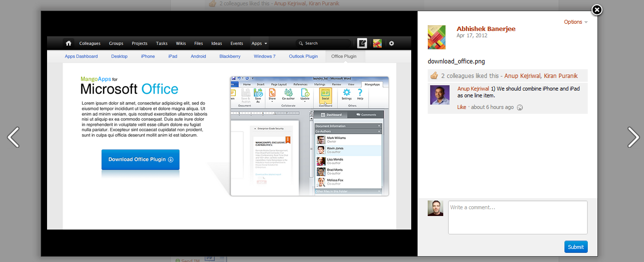This screenshot has width=644, height=262.
Task: Open Anup Kejriwal in the likes list
Action: point(522,76)
